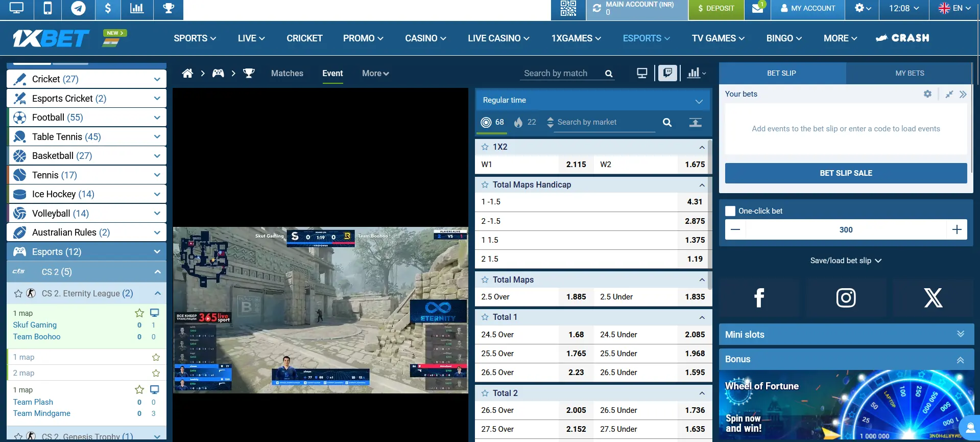The image size is (980, 442).
Task: Favorite the 1X2 market star
Action: coord(485,147)
